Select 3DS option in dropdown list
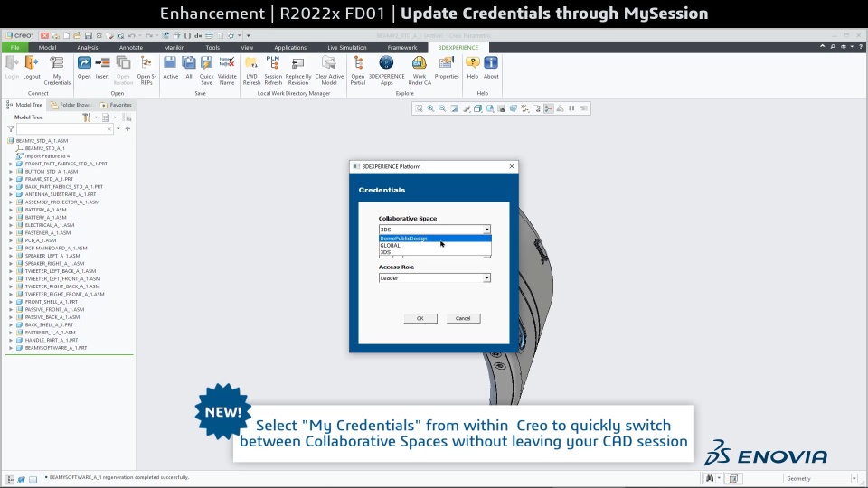Image resolution: width=868 pixels, height=488 pixels. [435, 252]
